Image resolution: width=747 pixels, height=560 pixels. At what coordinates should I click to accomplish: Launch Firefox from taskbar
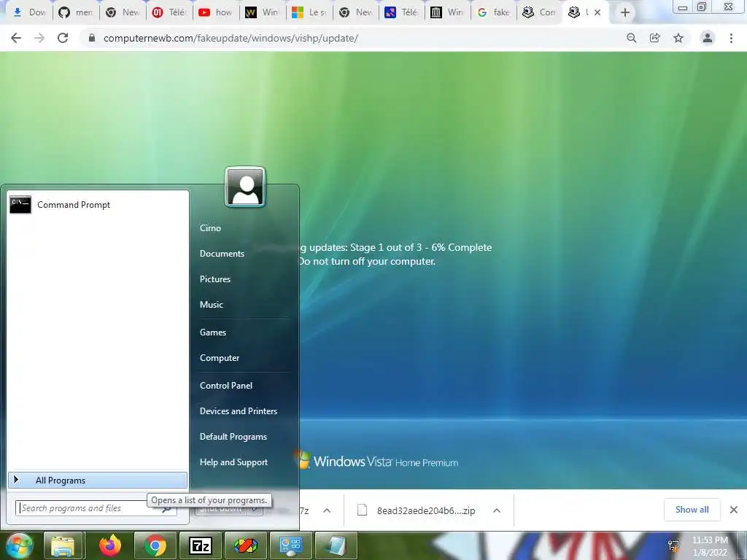point(110,545)
